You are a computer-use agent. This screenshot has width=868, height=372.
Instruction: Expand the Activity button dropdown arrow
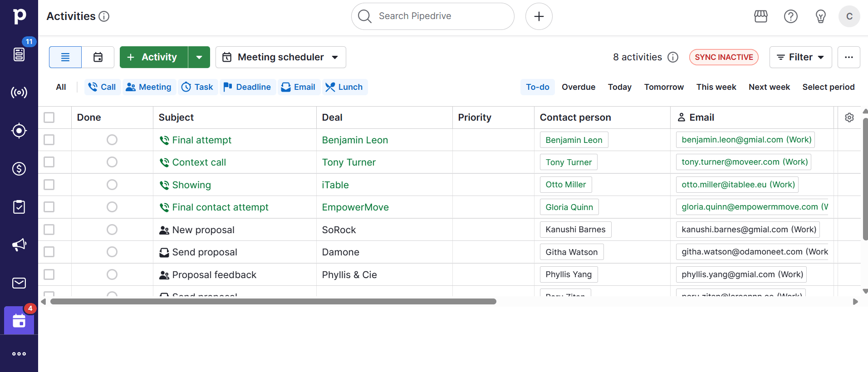point(199,57)
